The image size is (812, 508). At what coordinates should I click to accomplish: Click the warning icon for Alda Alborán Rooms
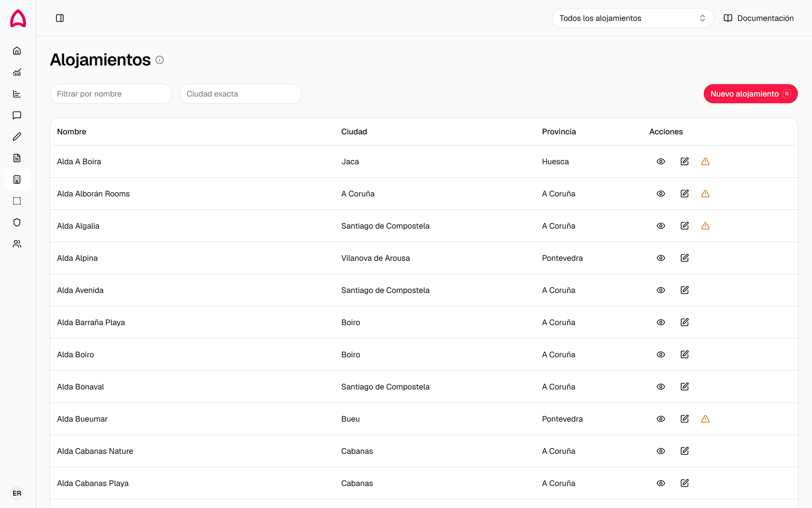(705, 194)
